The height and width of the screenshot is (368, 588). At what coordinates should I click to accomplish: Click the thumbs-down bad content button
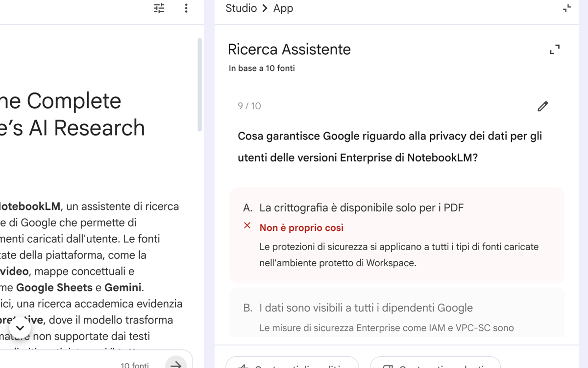pyautogui.click(x=435, y=363)
